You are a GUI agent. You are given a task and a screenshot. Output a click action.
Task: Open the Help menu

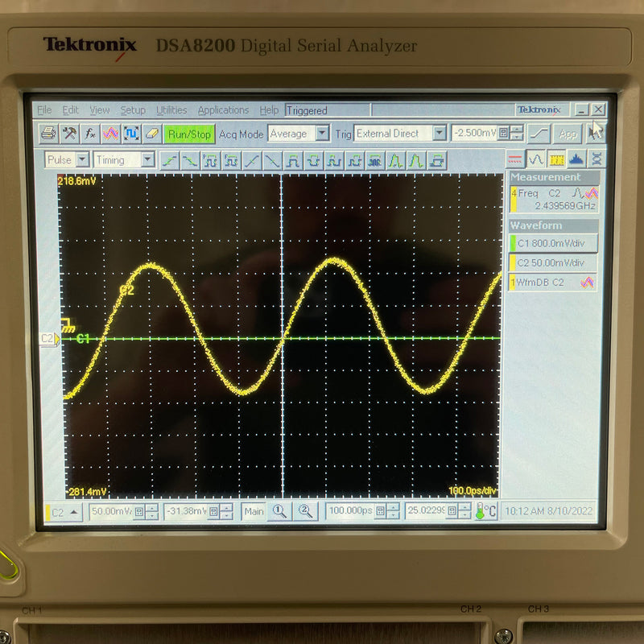pos(269,109)
